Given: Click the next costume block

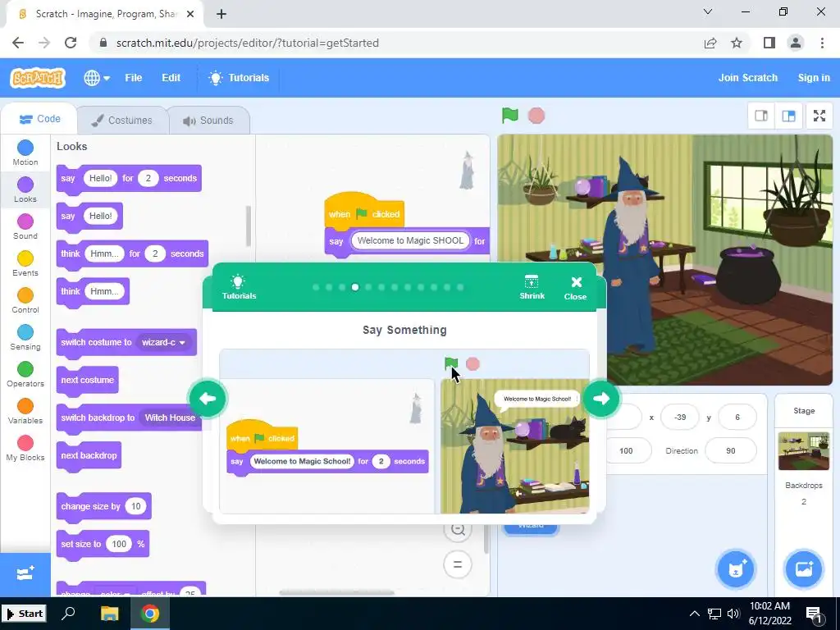Looking at the screenshot, I should 87,381.
